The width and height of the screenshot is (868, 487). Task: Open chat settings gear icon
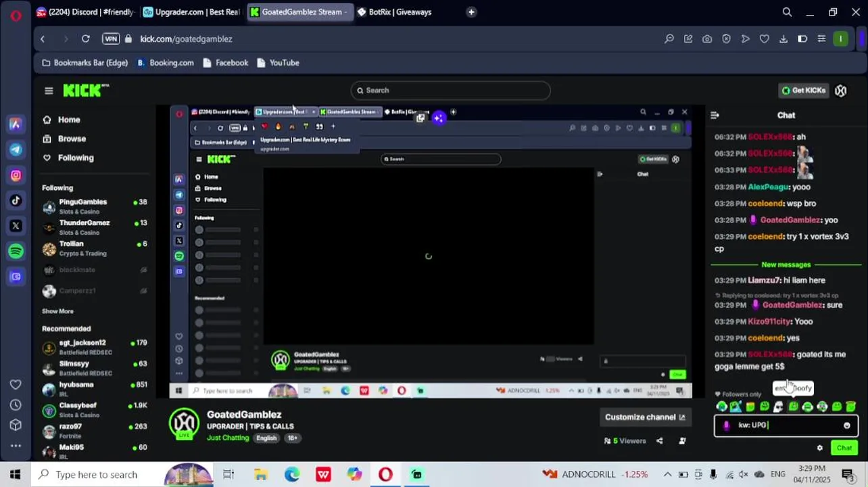pyautogui.click(x=820, y=448)
